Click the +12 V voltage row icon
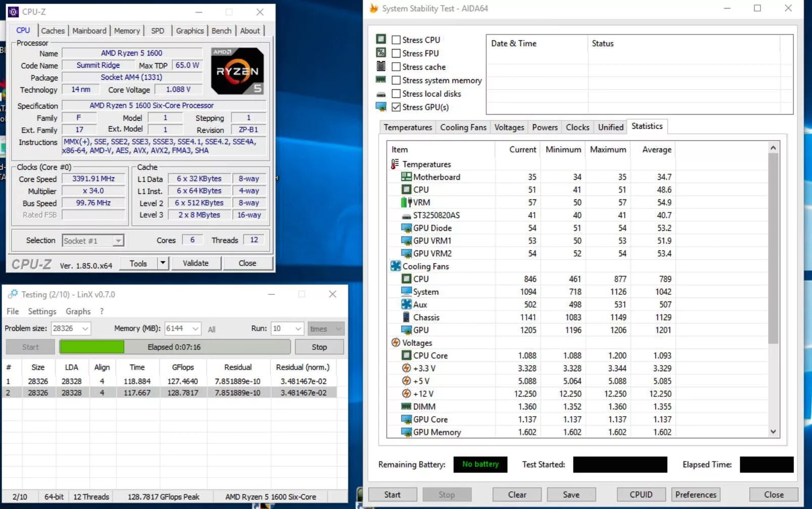812x509 pixels. coord(406,393)
